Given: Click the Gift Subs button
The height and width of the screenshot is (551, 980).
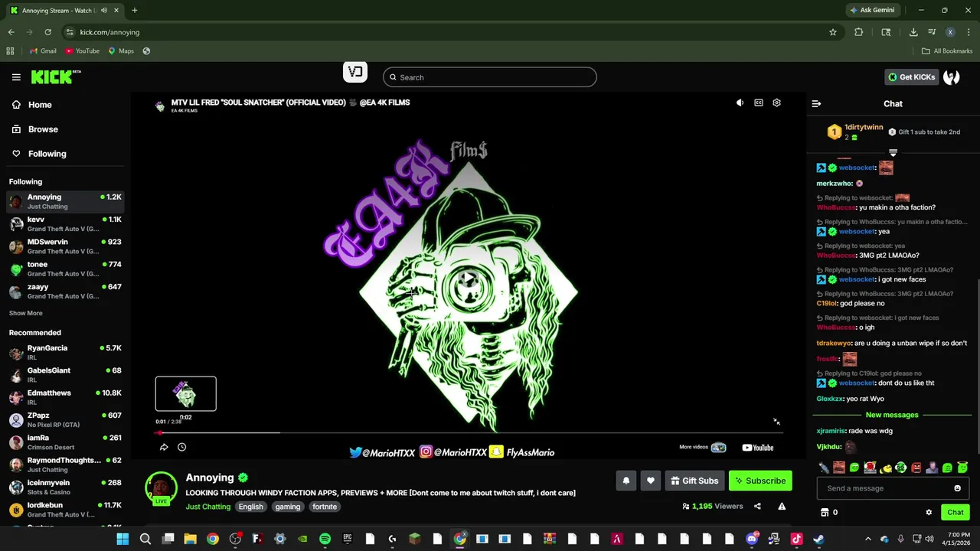Looking at the screenshot, I should pyautogui.click(x=694, y=481).
